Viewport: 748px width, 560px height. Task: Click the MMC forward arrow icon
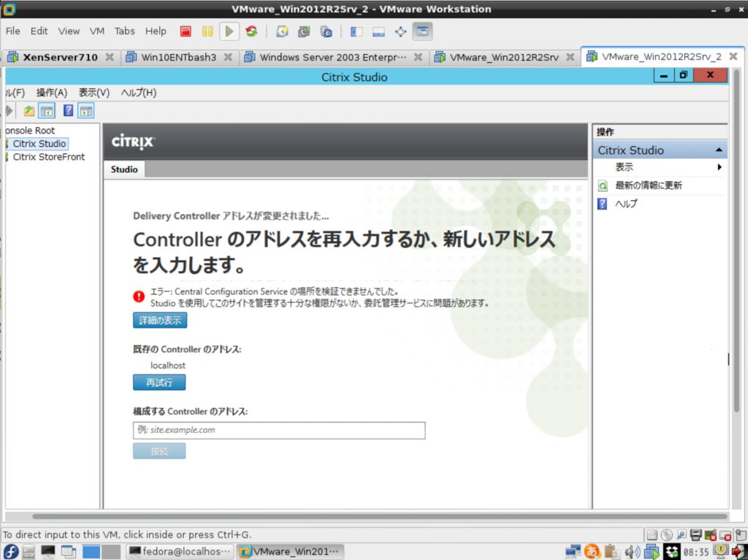[x=9, y=111]
